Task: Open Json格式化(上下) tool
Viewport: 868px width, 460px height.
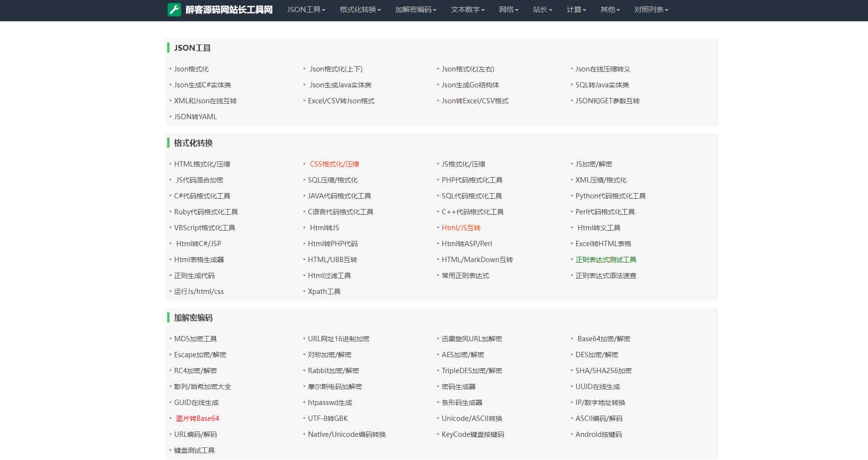Action: (x=336, y=69)
